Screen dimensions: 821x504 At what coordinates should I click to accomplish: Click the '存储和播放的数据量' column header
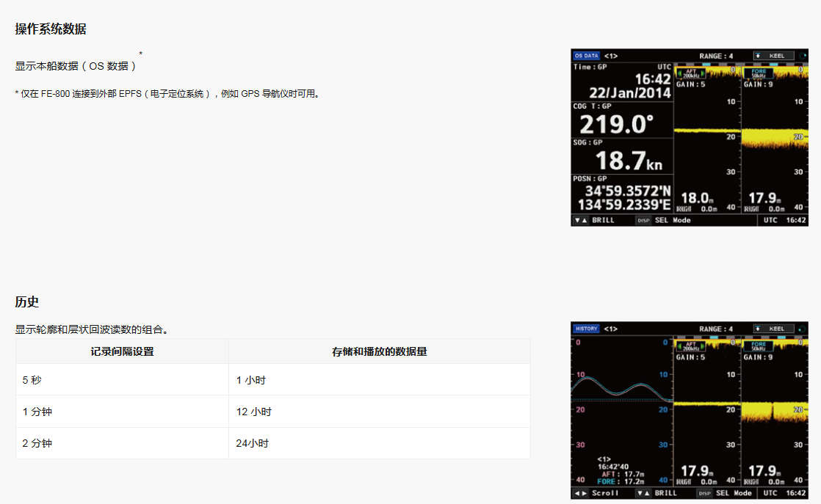(379, 351)
